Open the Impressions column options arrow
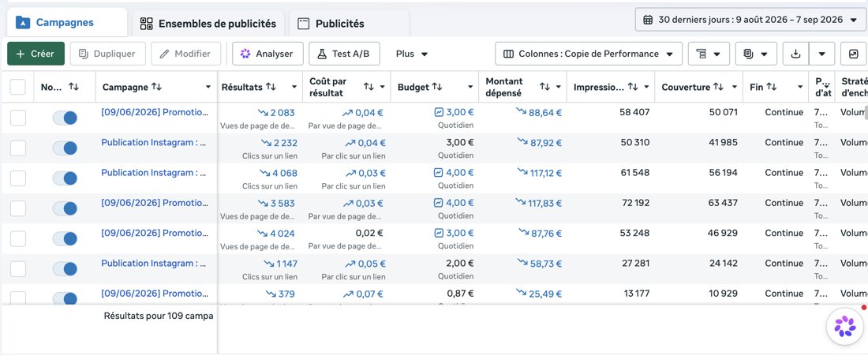 [646, 87]
